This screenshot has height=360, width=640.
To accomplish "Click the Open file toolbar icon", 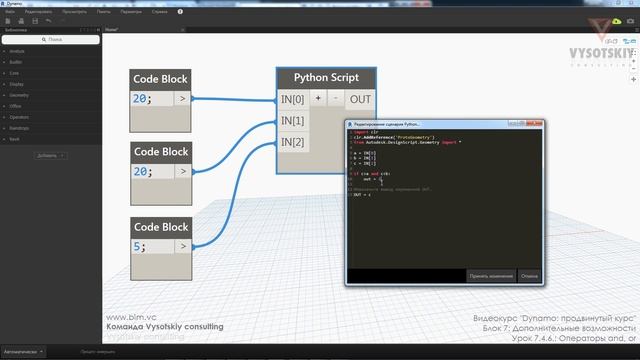I will point(21,21).
